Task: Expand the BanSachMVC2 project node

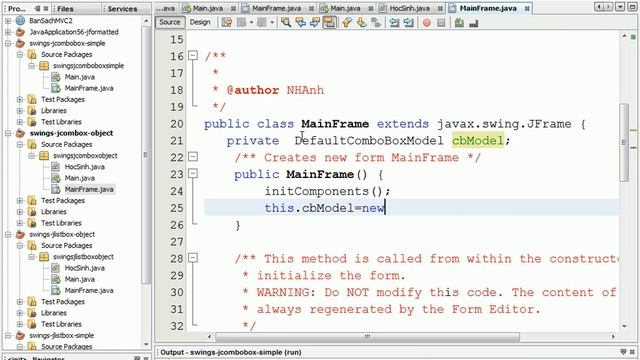Action: coord(8,20)
